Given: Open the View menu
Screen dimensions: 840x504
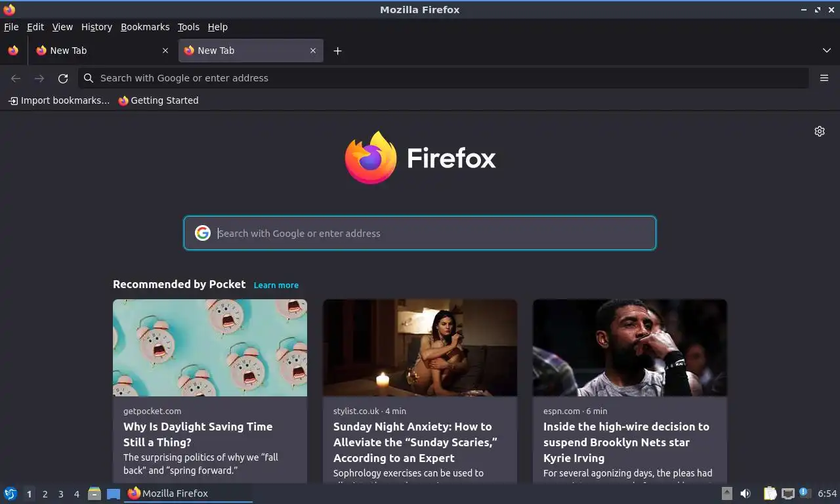Looking at the screenshot, I should 62,27.
